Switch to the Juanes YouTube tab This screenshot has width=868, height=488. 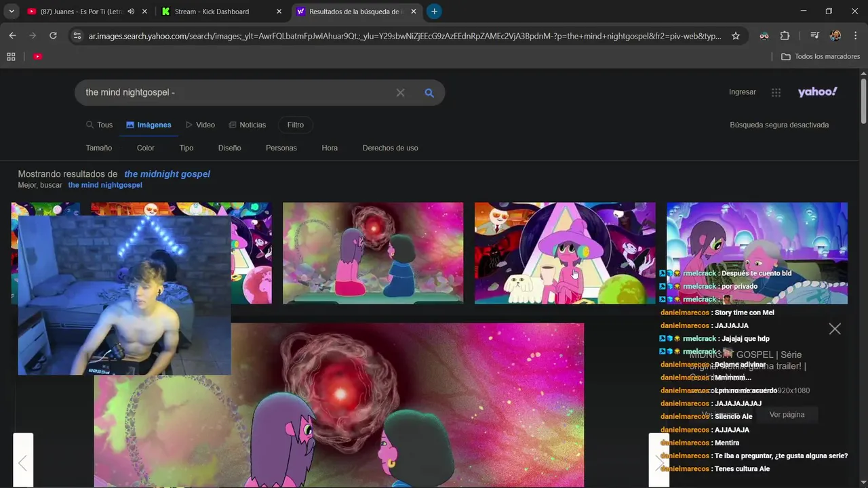(81, 12)
